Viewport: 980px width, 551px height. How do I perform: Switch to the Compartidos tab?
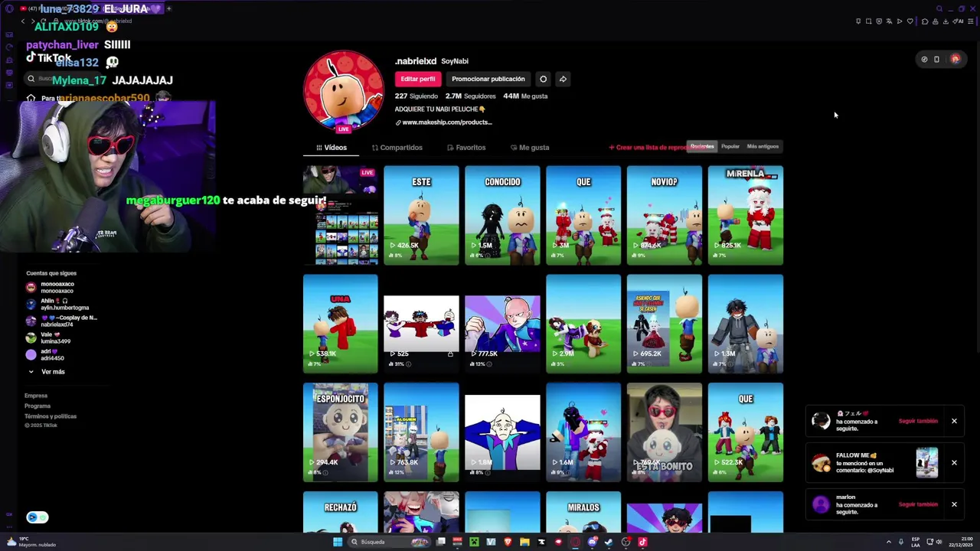[397, 148]
